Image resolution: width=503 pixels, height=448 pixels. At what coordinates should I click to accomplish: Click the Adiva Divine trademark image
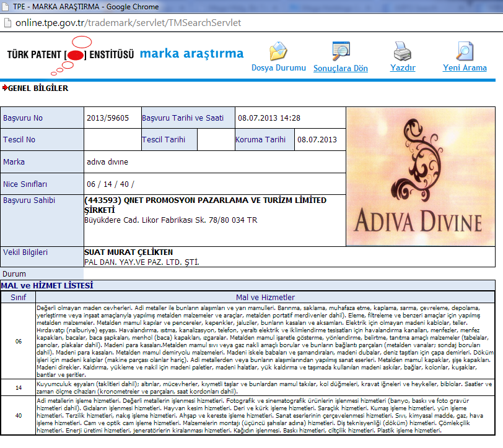[421, 176]
